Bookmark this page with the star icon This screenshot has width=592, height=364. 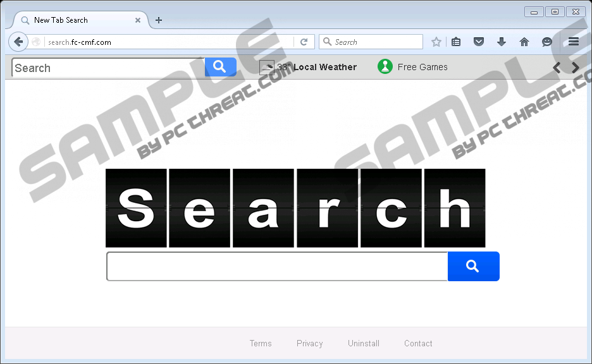(x=436, y=42)
